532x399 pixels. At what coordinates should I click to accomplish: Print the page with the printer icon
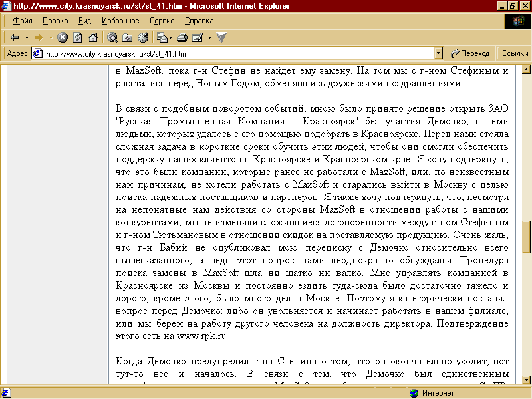click(182, 37)
